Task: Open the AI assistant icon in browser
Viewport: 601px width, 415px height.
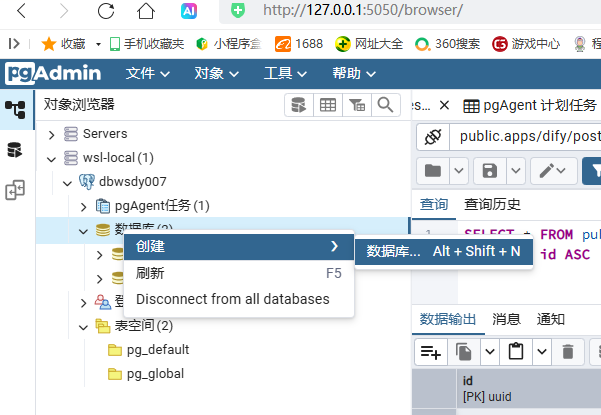Action: [x=189, y=11]
